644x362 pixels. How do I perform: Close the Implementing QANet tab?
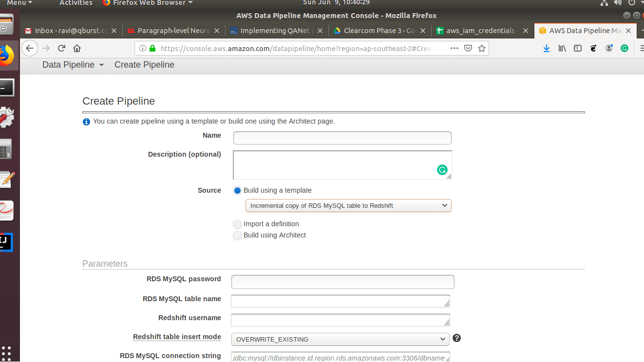point(320,31)
